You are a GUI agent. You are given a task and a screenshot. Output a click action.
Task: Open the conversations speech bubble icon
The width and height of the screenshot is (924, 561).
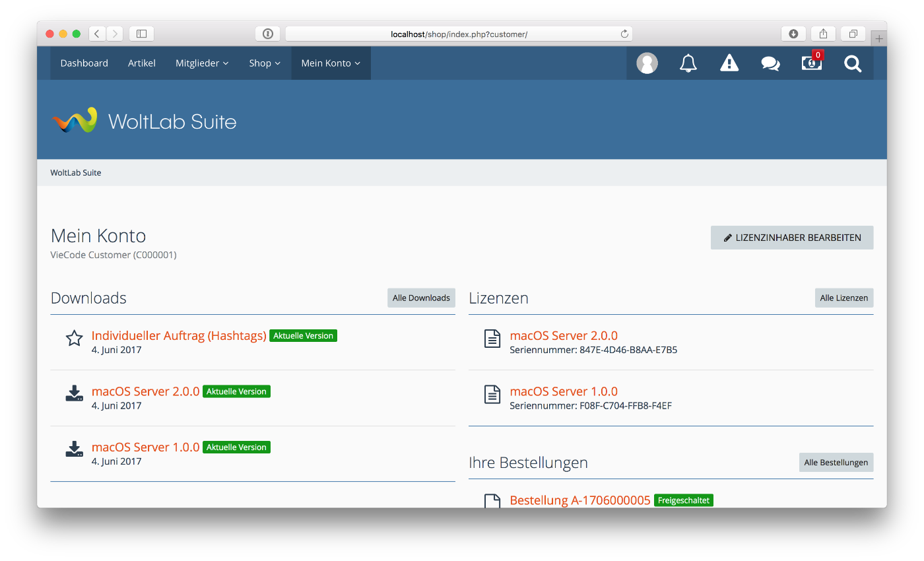click(770, 63)
